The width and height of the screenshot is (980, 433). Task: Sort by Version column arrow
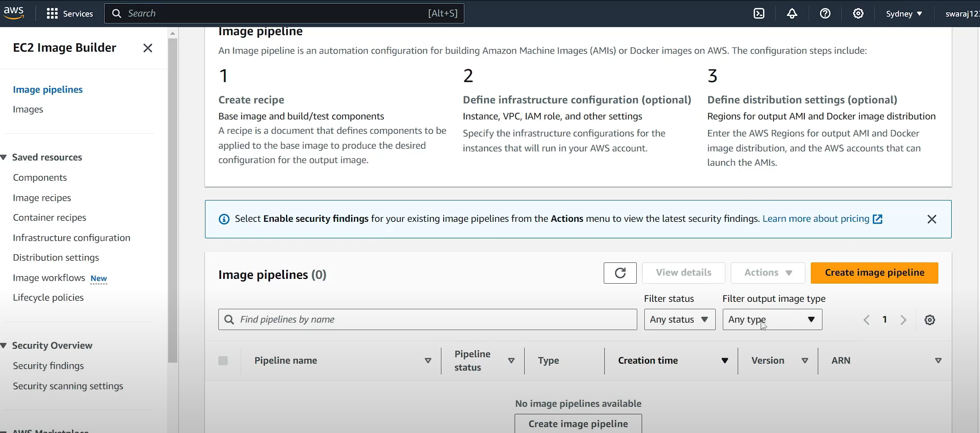point(805,361)
